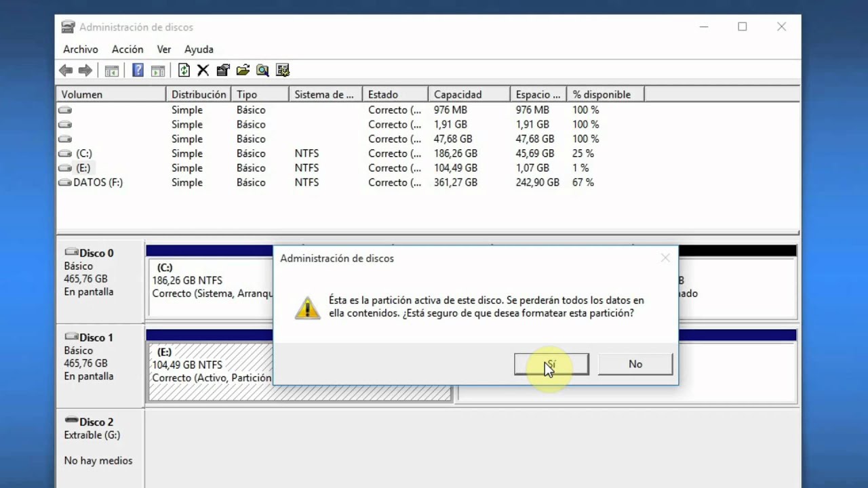Click the 104,49 GB capacity cell in list
868x488 pixels.
click(x=456, y=168)
